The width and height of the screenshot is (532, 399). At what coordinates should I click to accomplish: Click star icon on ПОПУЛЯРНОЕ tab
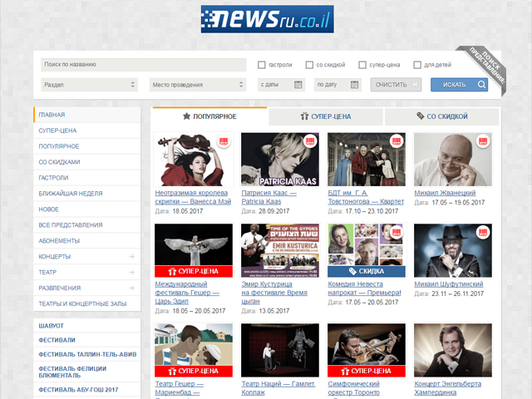click(x=186, y=116)
